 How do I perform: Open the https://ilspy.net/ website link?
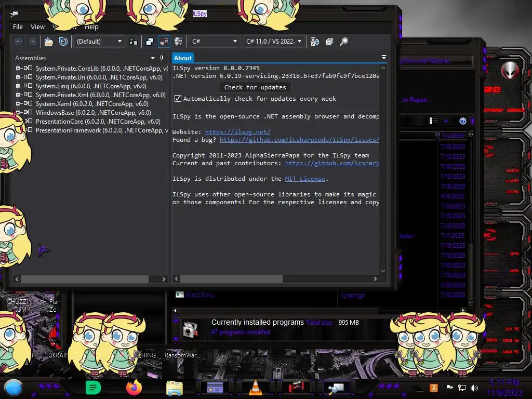click(x=238, y=132)
